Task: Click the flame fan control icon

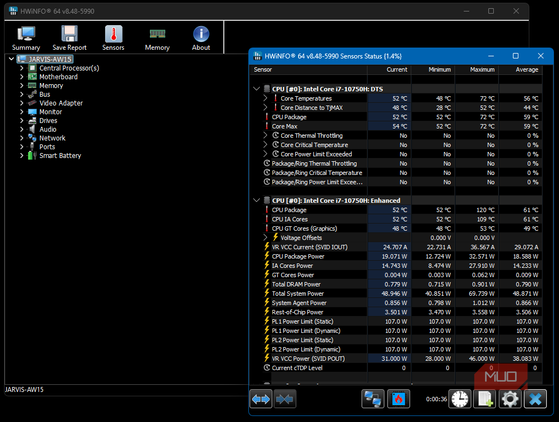Action: tap(398, 399)
